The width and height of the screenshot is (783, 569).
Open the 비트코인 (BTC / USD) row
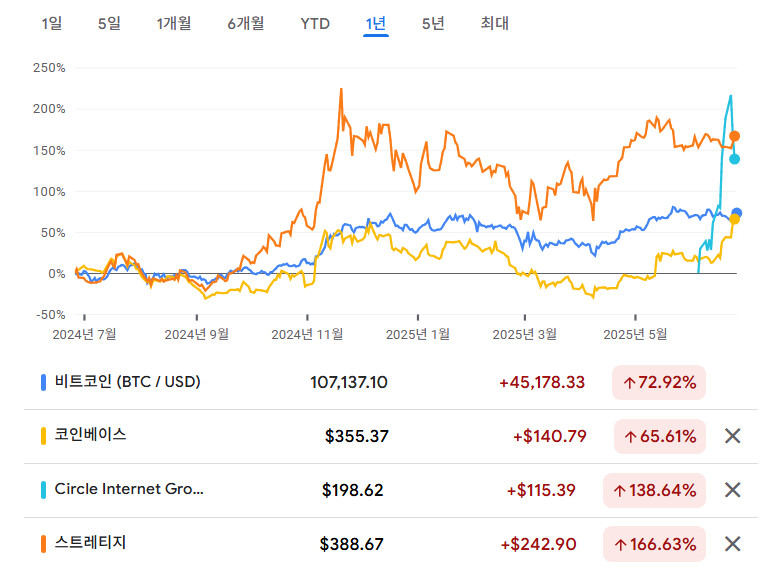click(x=128, y=382)
